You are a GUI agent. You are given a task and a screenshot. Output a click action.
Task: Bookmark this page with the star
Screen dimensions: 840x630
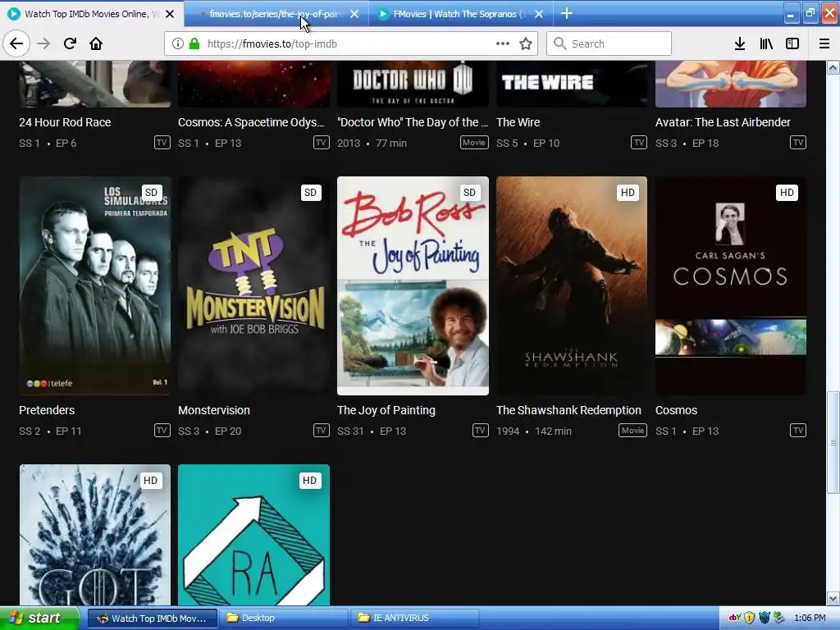click(x=526, y=43)
